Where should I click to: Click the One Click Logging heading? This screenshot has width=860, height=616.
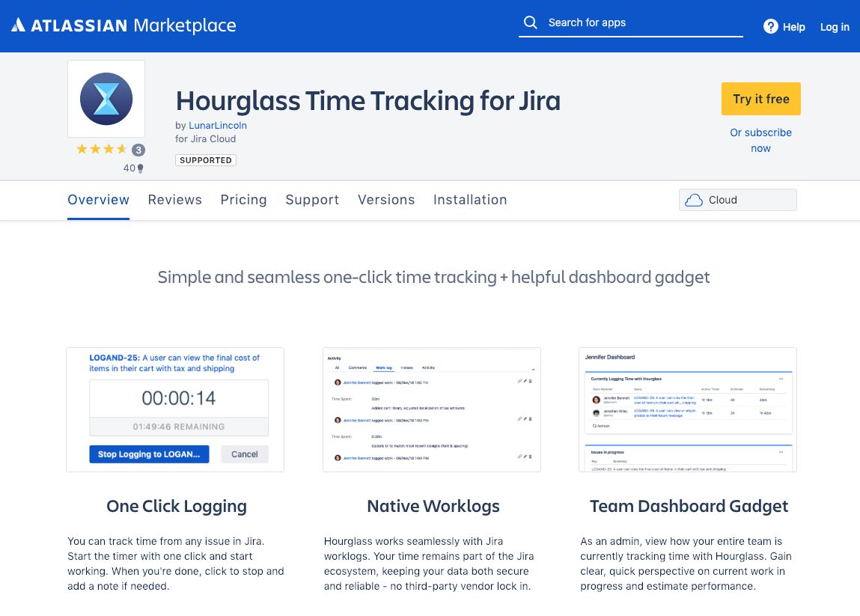pos(177,506)
